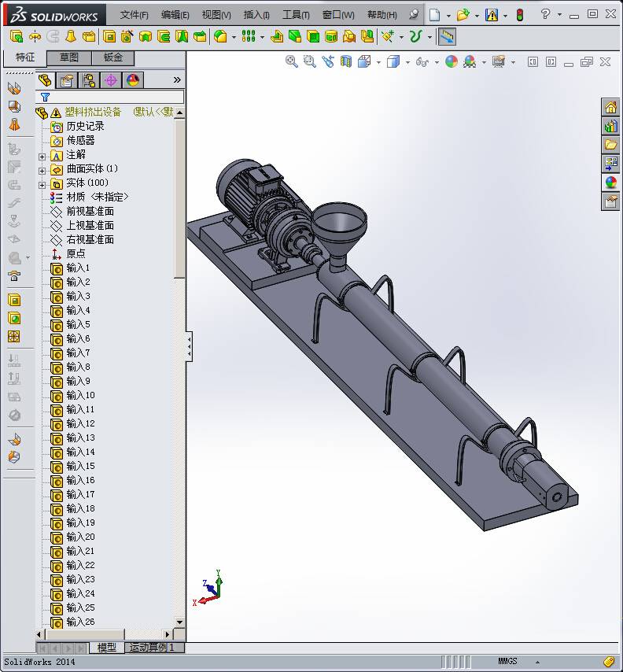
Task: Click the Zoom to Fit magnifier icon
Action: point(291,61)
